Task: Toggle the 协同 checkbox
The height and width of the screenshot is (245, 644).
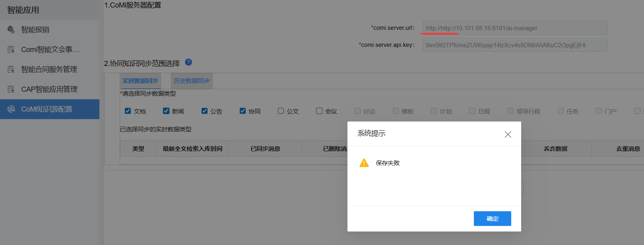Action: (242, 111)
